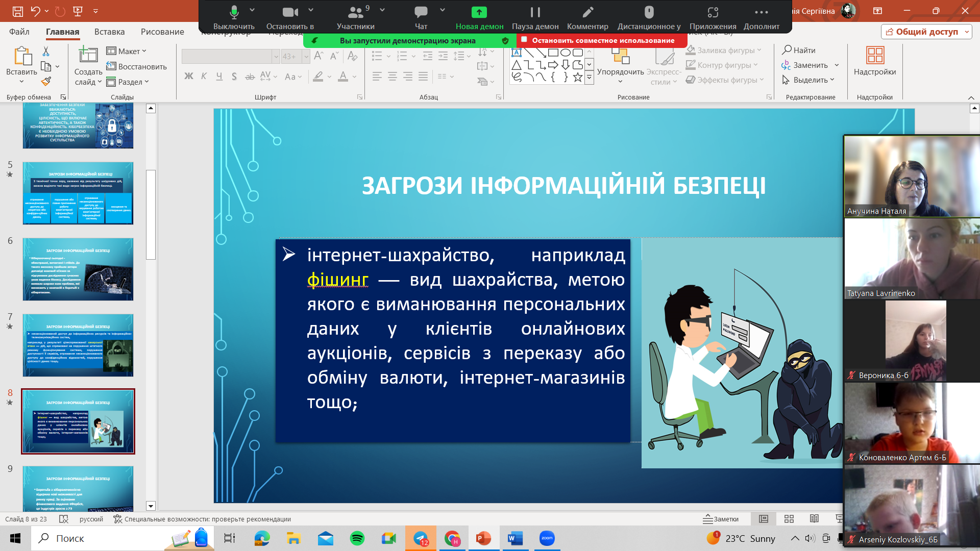Select slide 6 thumbnail
This screenshot has width=980, height=551.
click(78, 269)
